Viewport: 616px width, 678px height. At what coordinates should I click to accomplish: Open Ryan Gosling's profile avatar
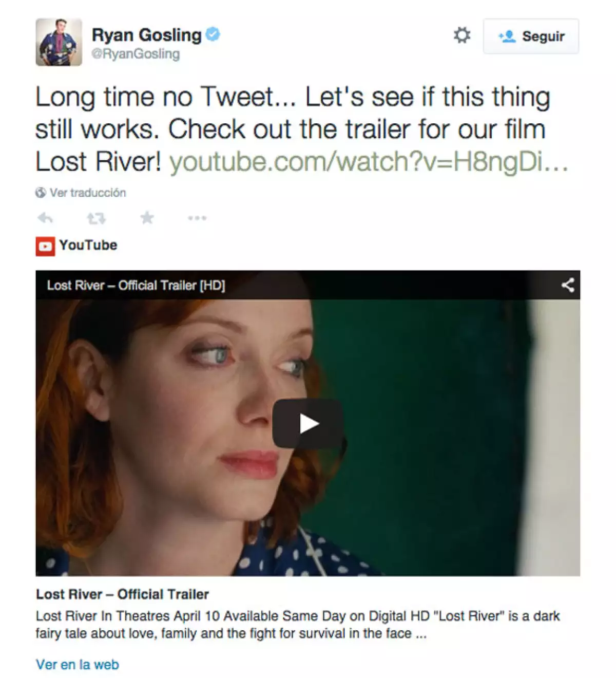point(59,42)
